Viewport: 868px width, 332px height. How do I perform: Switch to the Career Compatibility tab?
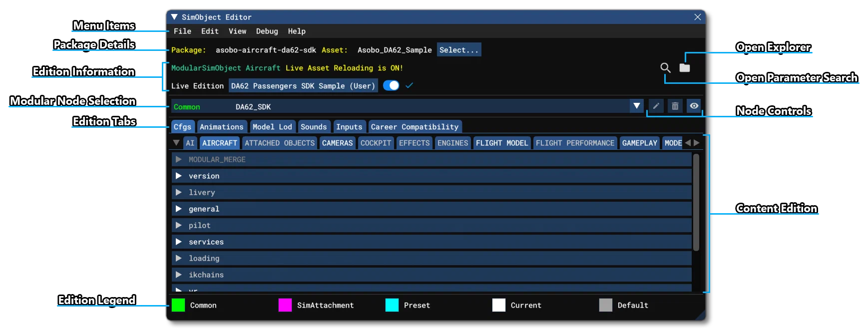415,127
